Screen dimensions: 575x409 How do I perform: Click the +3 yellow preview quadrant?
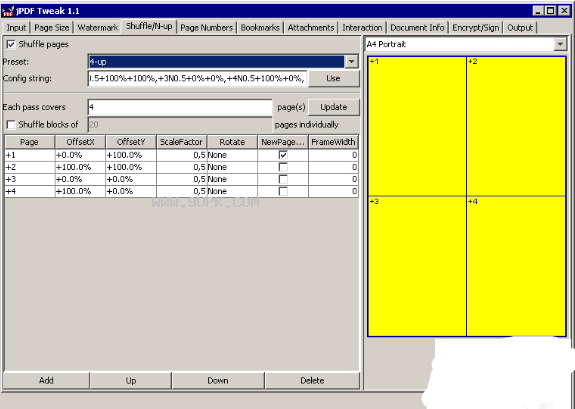click(417, 266)
